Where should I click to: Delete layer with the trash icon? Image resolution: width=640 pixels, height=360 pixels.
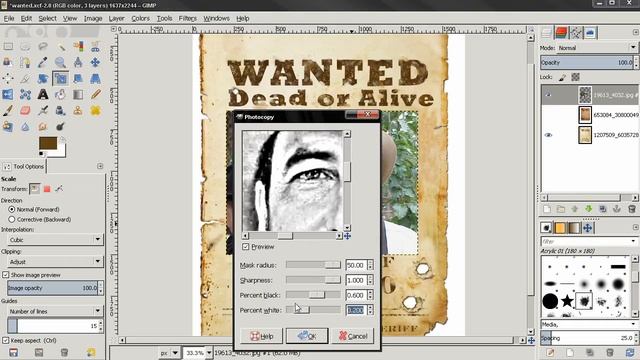pos(631,209)
